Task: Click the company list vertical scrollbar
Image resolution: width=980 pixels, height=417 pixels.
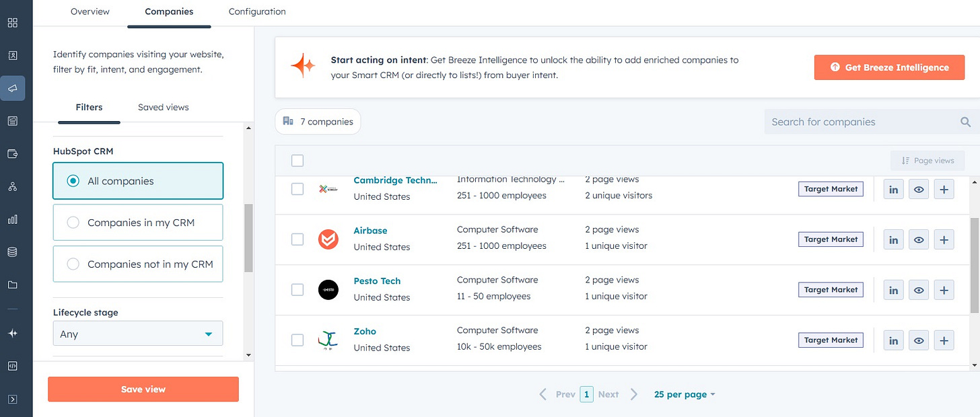Action: pos(975,264)
